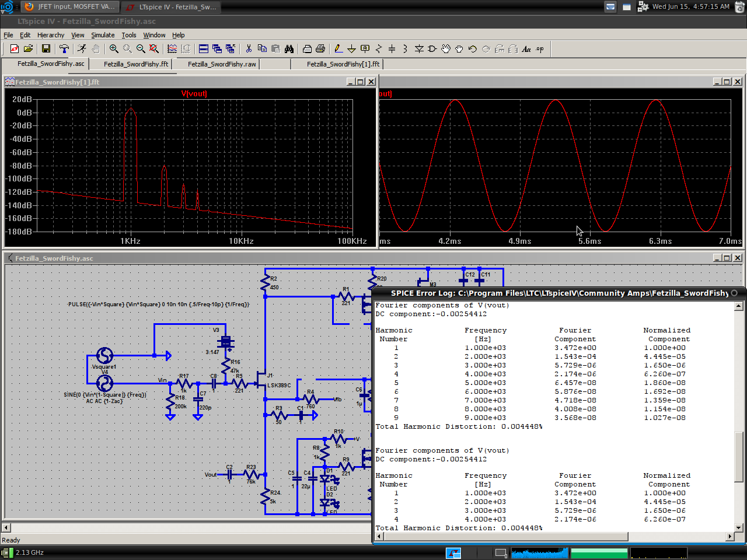Select the Capacitor component tool
The image size is (747, 560).
point(392,49)
